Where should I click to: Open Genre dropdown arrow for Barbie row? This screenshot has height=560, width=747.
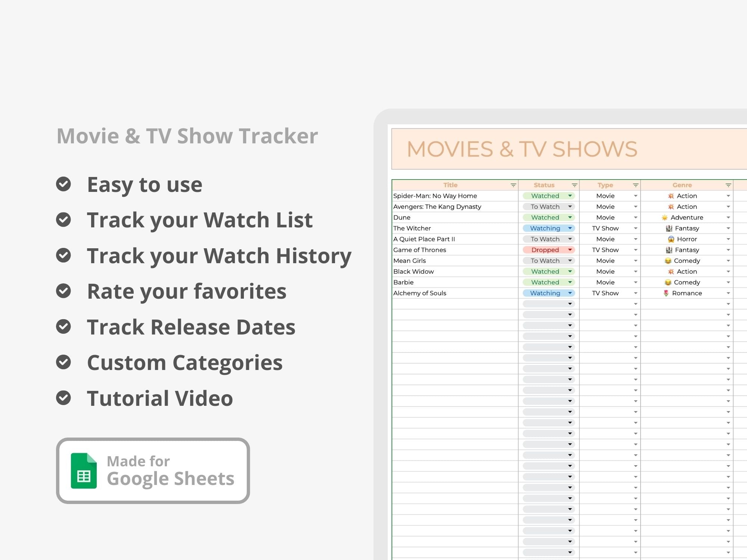728,283
